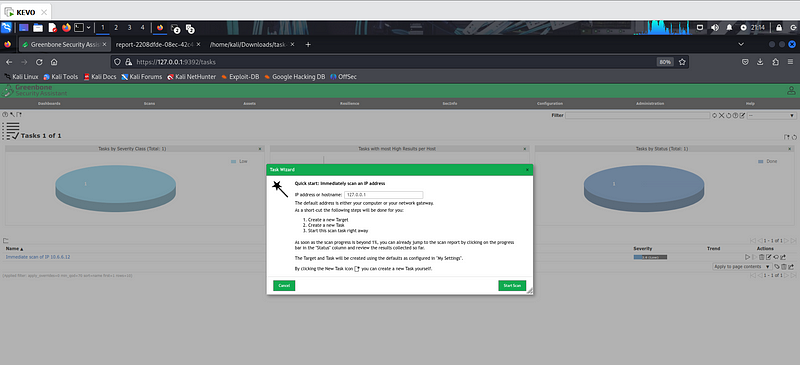The width and height of the screenshot is (800, 365).
Task: Start the Immediate scan task (play icon)
Action: tap(747, 257)
